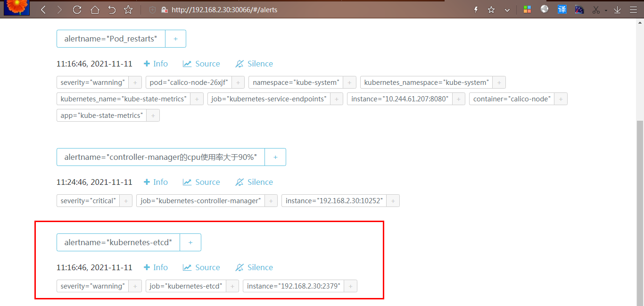Add severity="critical" filter with plus

pos(126,201)
